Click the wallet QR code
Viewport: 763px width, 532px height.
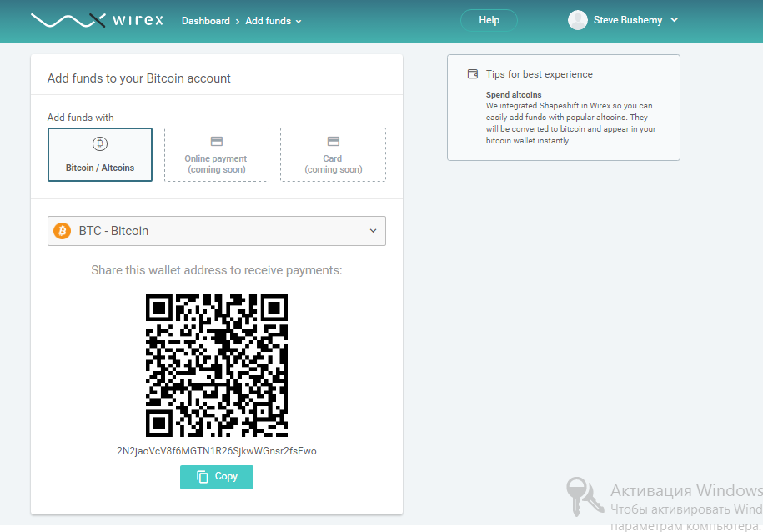(217, 365)
